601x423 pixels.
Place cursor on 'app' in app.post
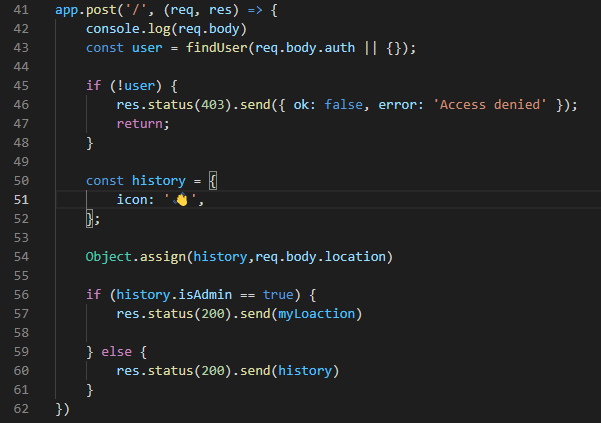coord(66,10)
